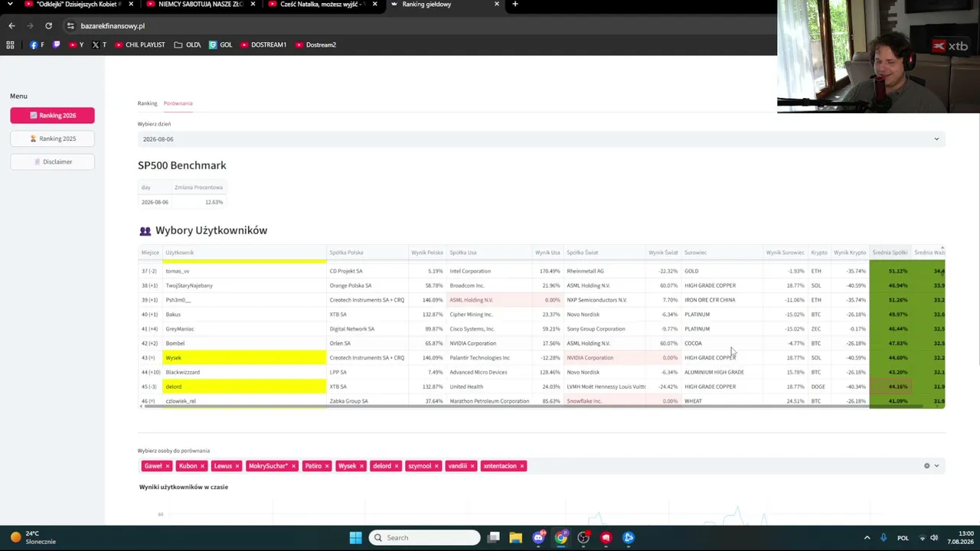Click the highlighted delord user cell
The width and height of the screenshot is (980, 551).
[244, 386]
